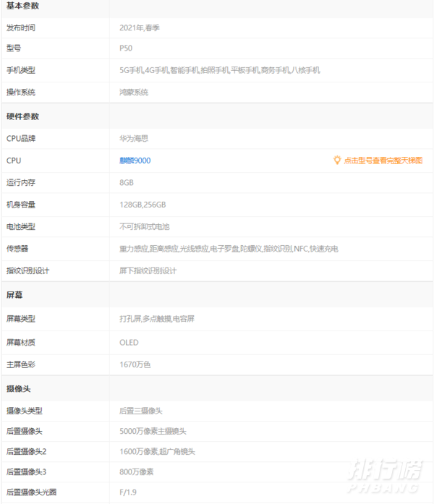This screenshot has width=434, height=504.
Task: Open the 麒麟9000 CPU link
Action: click(x=135, y=161)
